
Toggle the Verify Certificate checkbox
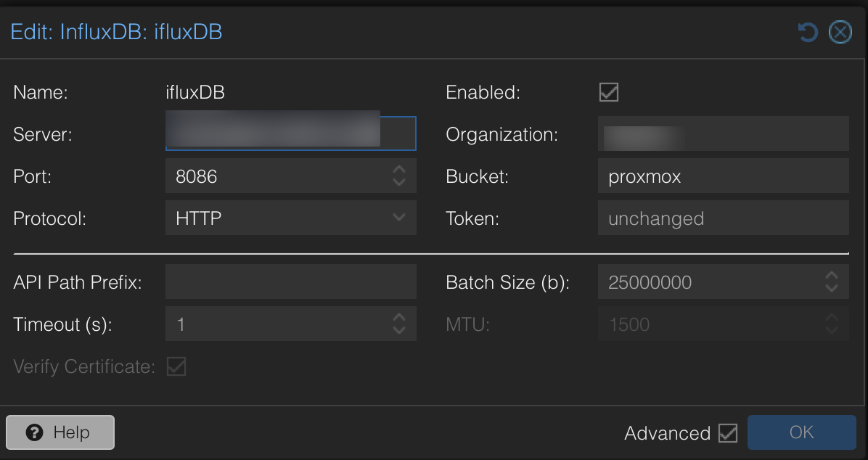(x=176, y=366)
